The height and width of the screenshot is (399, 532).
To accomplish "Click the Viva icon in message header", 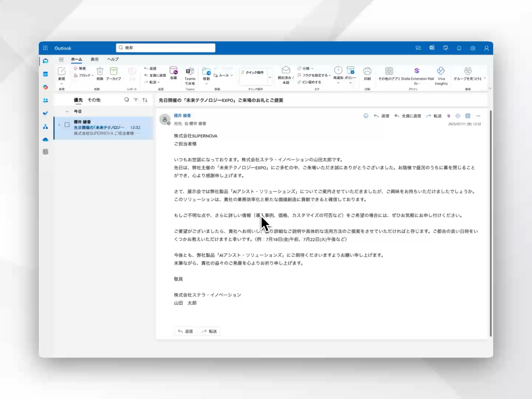I will tap(458, 116).
